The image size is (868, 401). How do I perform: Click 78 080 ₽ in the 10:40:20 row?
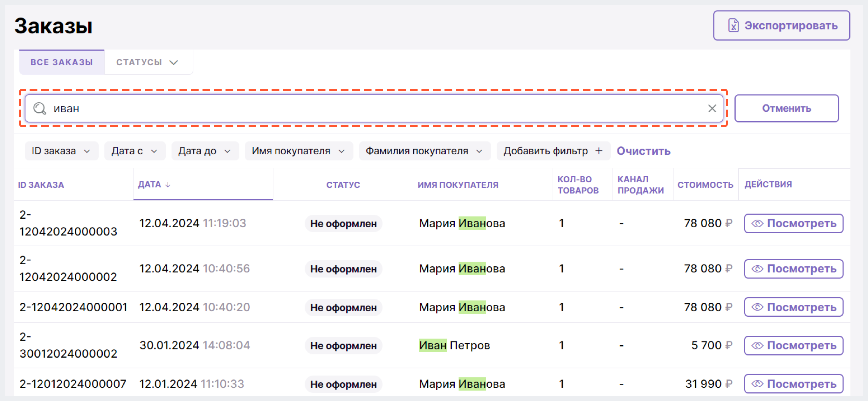click(x=708, y=307)
